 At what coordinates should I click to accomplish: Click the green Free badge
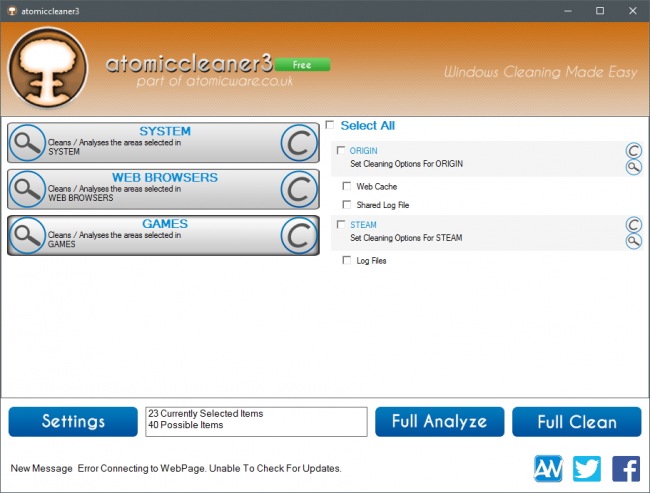click(303, 65)
